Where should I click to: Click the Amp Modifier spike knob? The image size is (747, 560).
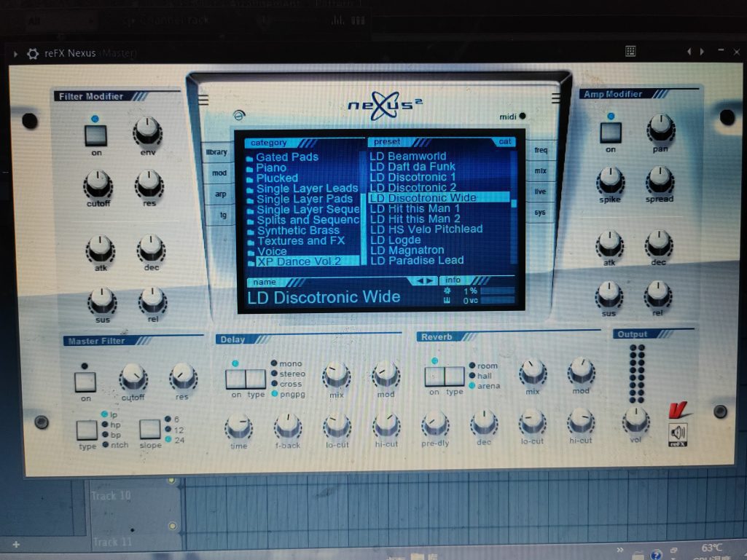[610, 180]
